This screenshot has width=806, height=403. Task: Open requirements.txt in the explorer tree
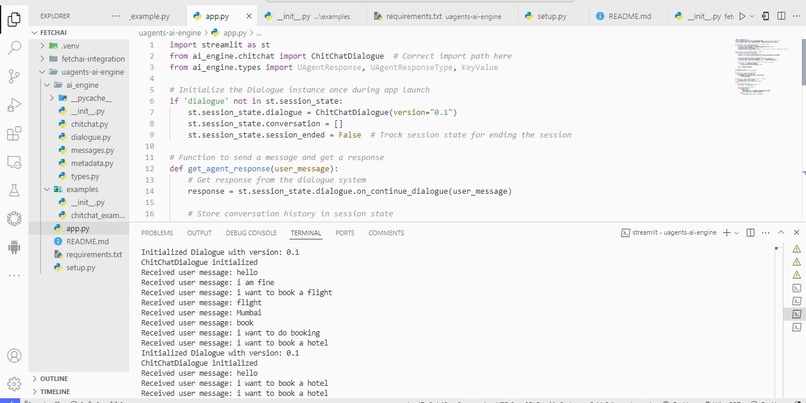[x=77, y=254]
